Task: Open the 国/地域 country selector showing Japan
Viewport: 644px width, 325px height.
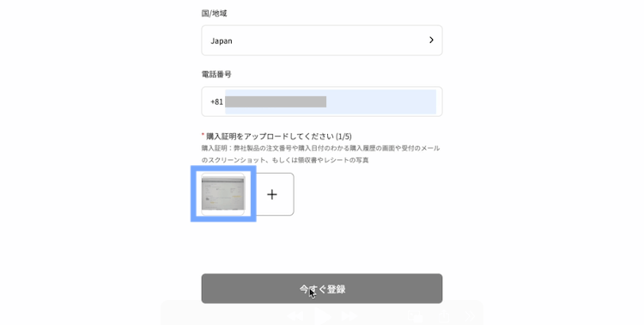Action: tap(322, 40)
